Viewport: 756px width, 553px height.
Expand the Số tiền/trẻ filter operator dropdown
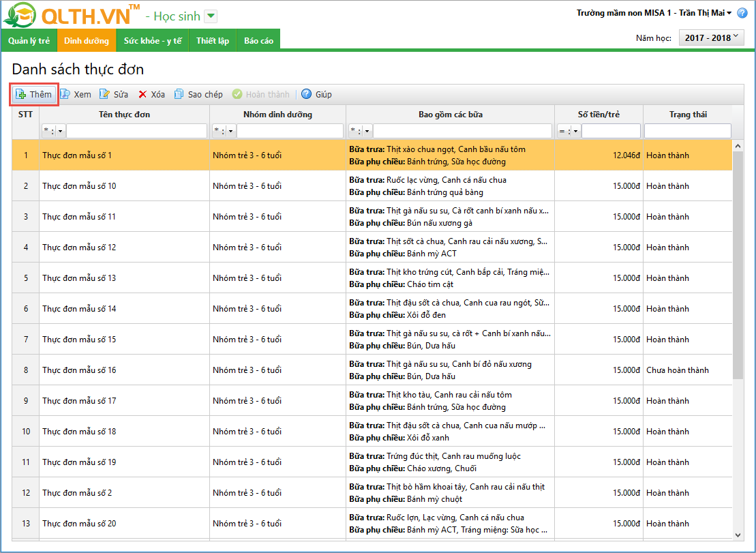point(575,131)
